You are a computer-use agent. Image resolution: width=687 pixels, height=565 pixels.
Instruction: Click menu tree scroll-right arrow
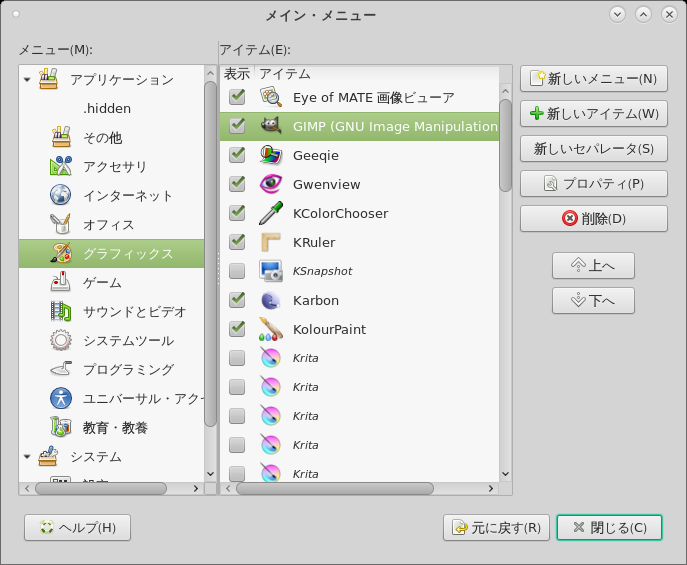196,488
